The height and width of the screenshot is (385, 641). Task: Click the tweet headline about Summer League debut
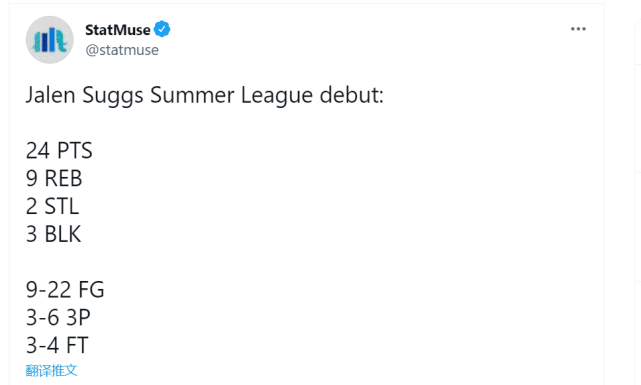coord(205,96)
